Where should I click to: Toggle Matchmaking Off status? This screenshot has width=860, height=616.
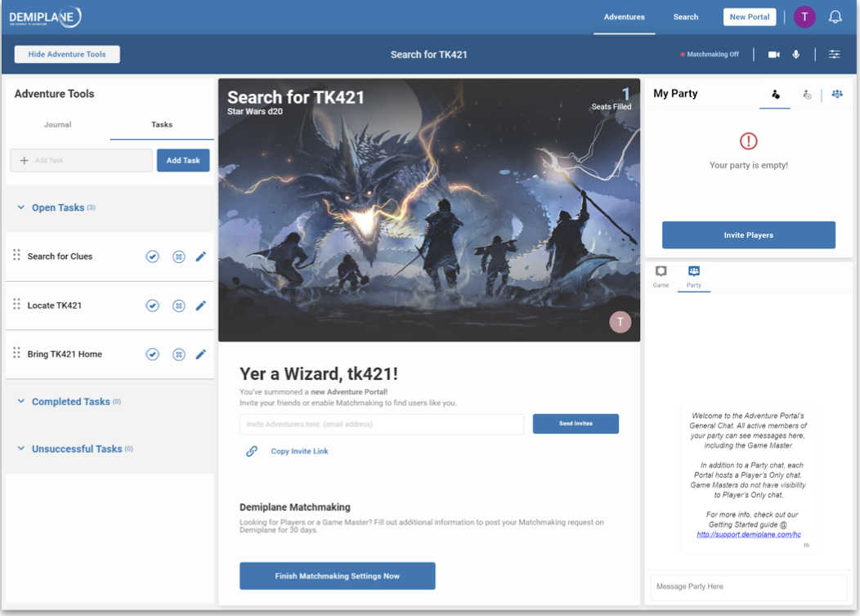(x=710, y=54)
